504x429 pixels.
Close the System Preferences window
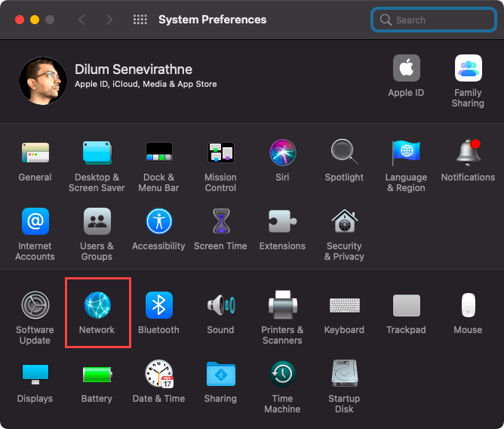pyautogui.click(x=20, y=20)
